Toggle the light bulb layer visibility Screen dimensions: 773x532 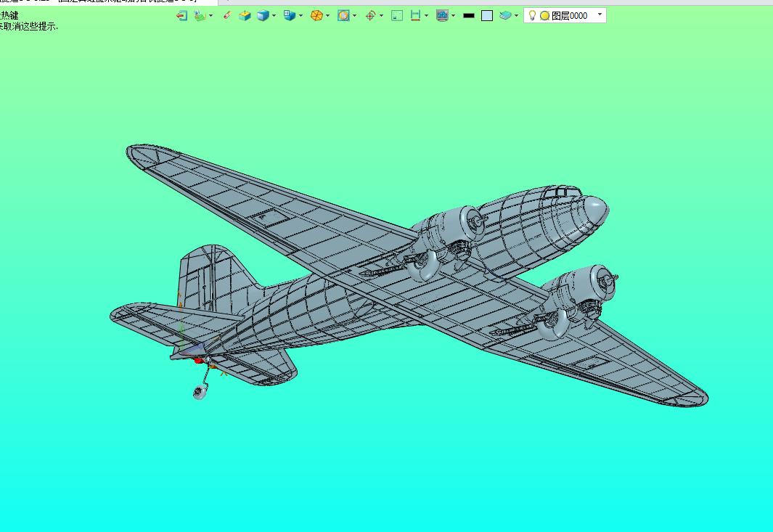(x=532, y=15)
